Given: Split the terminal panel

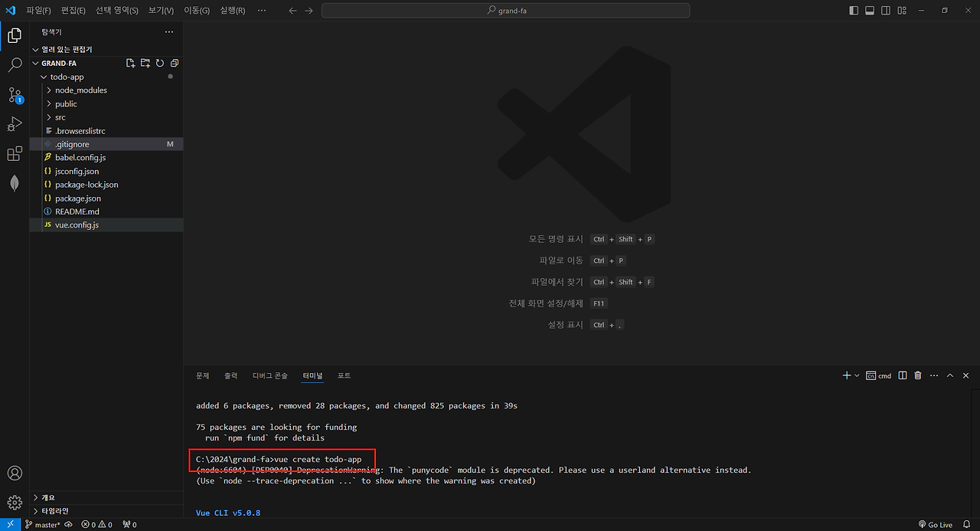Looking at the screenshot, I should [x=903, y=375].
